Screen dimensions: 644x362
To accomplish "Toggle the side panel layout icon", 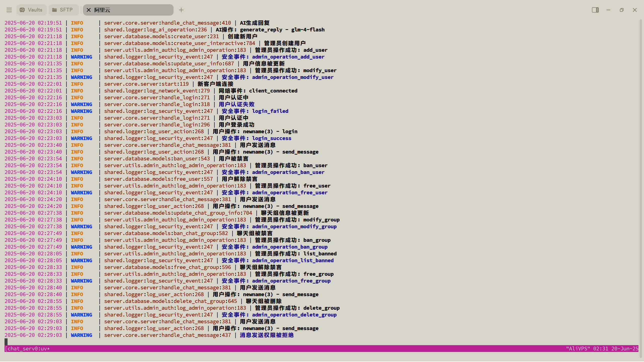I will (x=595, y=10).
